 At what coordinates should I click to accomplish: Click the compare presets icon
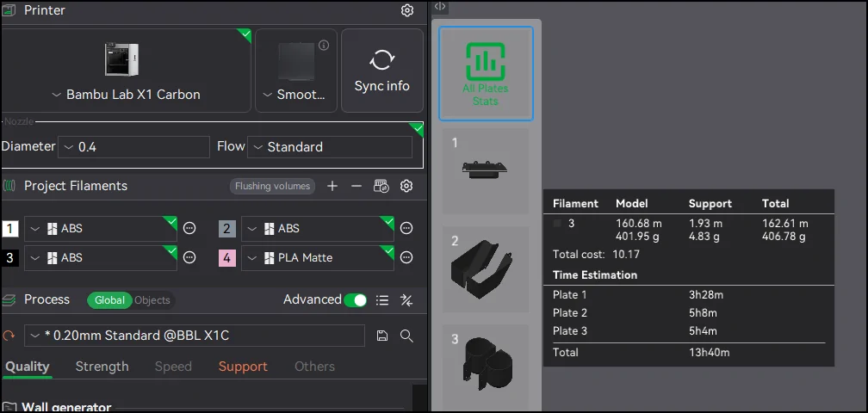point(406,300)
